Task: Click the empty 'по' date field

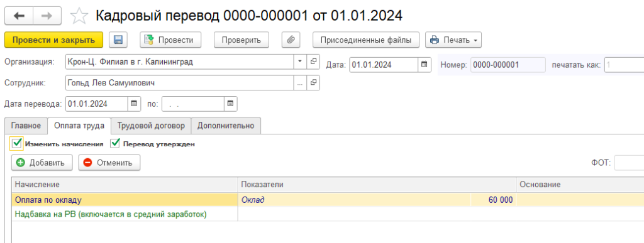Action: [193, 104]
